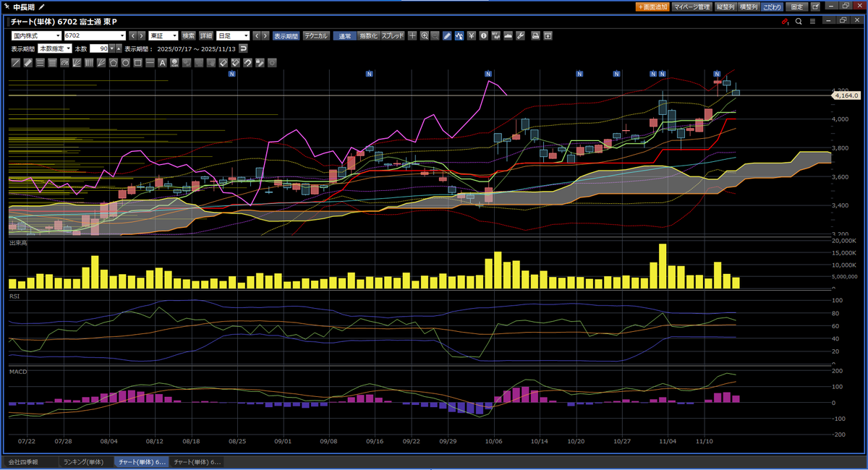The height and width of the screenshot is (470, 868).
Task: Click the search magnifier in chart panel header
Action: (799, 22)
